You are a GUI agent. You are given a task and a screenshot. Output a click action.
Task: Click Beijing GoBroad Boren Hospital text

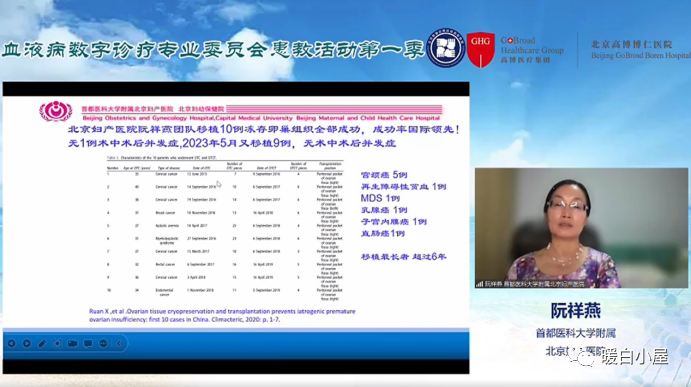[x=641, y=56]
